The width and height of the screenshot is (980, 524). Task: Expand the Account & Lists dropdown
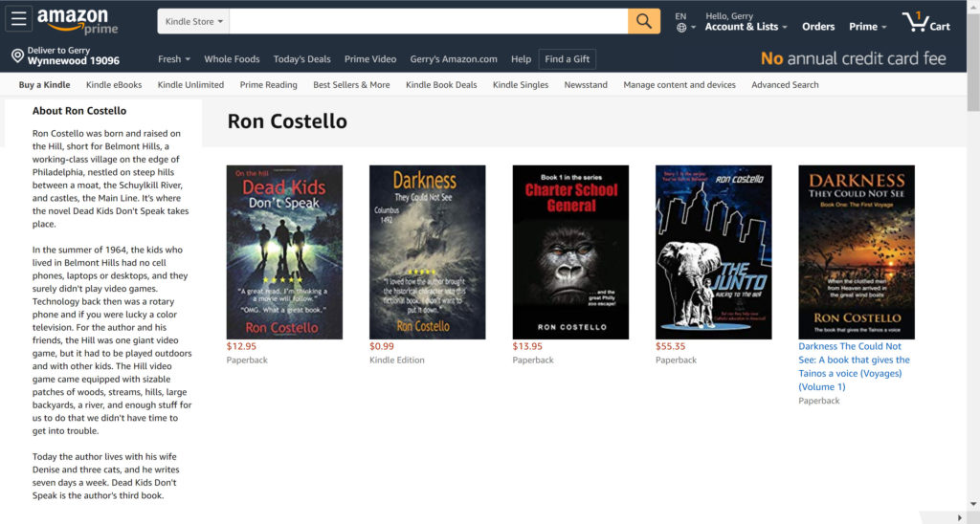746,27
